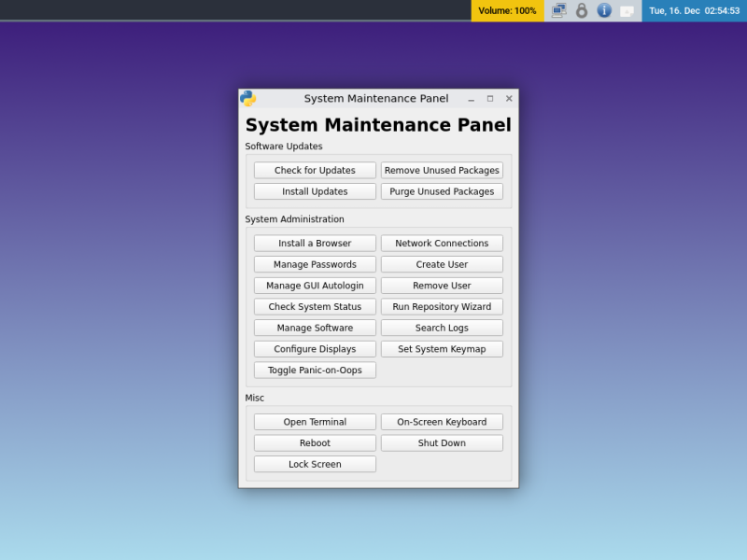Screen dimensions: 747x560
Task: Remove Unused Packages
Action: (x=442, y=170)
